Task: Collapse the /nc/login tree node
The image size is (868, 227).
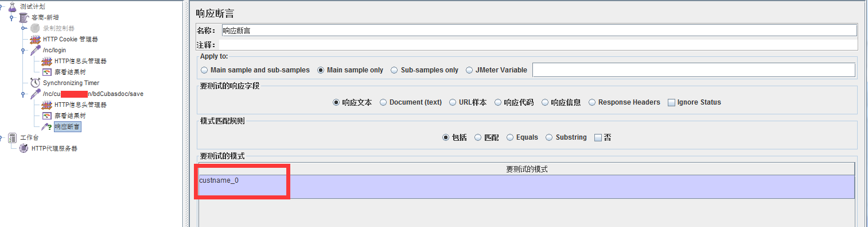Action: tap(24, 50)
